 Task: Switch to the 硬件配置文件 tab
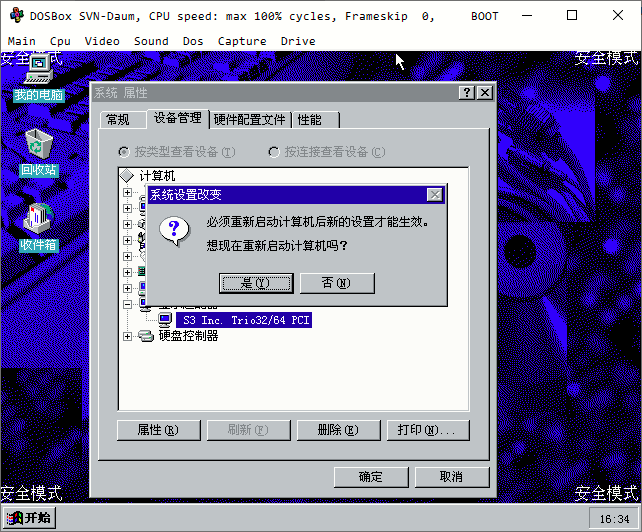click(x=249, y=120)
